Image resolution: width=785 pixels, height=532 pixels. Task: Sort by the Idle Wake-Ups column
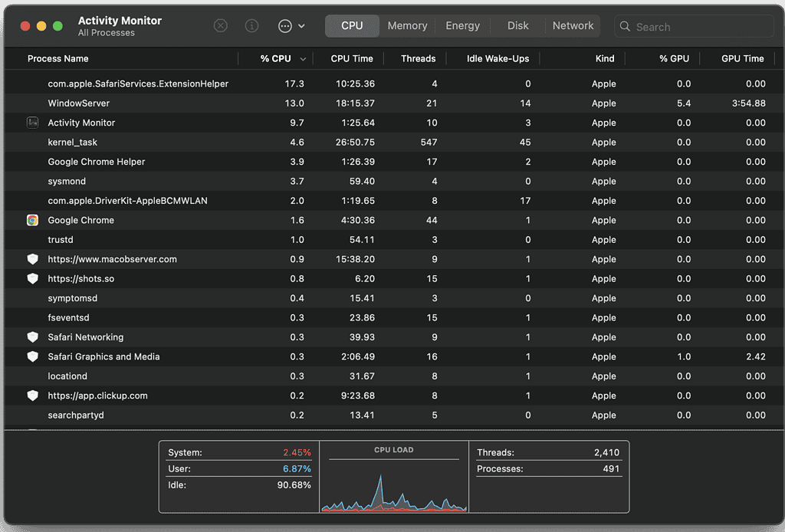tap(498, 58)
